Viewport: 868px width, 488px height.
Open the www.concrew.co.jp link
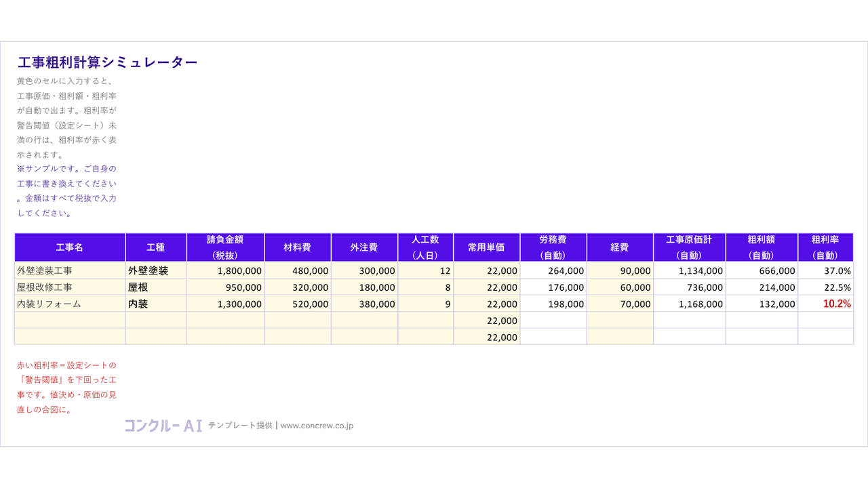(x=317, y=426)
